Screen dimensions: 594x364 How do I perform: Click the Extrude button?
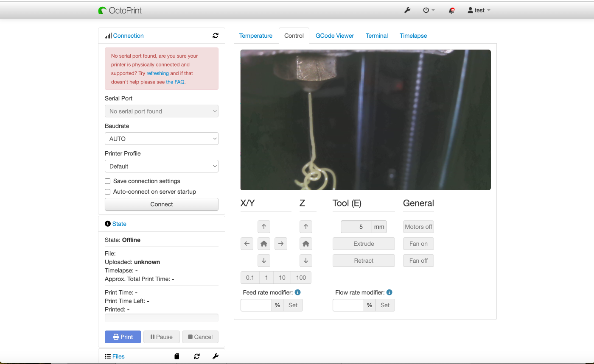click(x=364, y=244)
